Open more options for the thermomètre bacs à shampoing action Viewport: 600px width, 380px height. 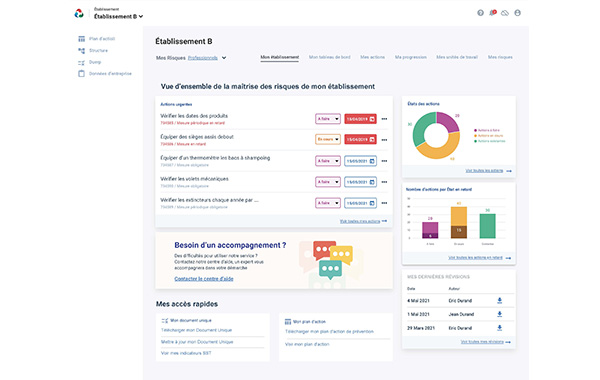tap(384, 161)
